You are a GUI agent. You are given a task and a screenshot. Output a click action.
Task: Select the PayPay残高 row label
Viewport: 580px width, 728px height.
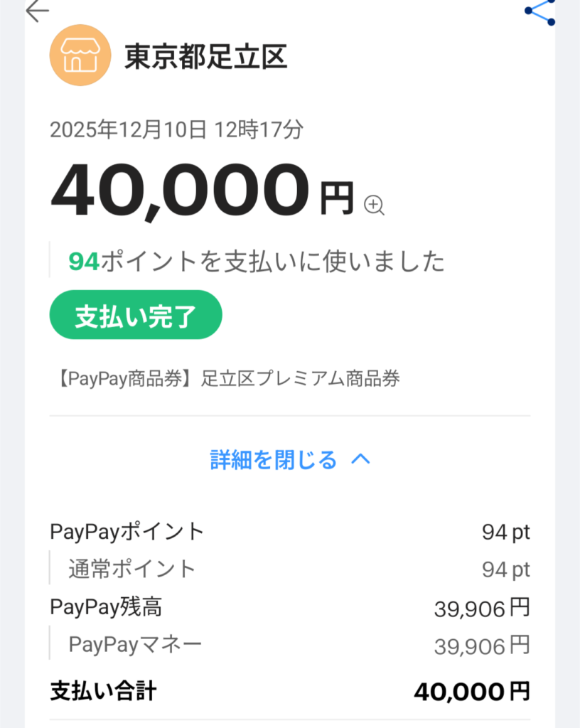(106, 607)
